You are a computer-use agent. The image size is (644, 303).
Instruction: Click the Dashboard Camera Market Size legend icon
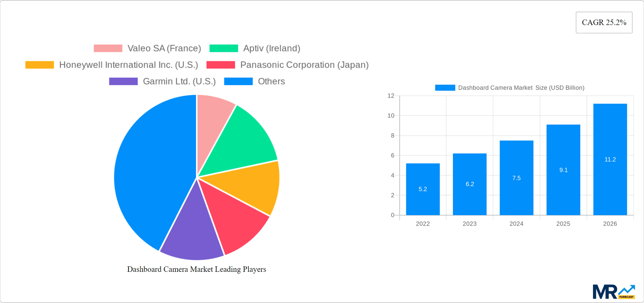point(445,88)
